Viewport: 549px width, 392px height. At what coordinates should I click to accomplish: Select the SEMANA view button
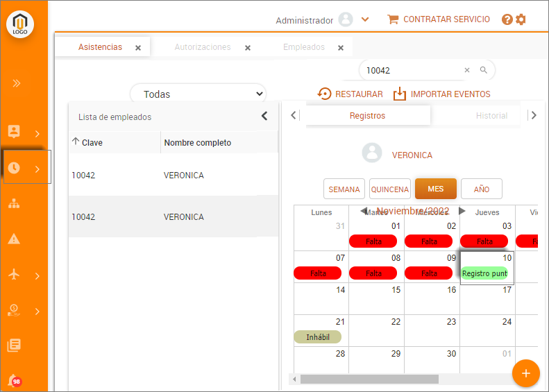click(x=344, y=189)
